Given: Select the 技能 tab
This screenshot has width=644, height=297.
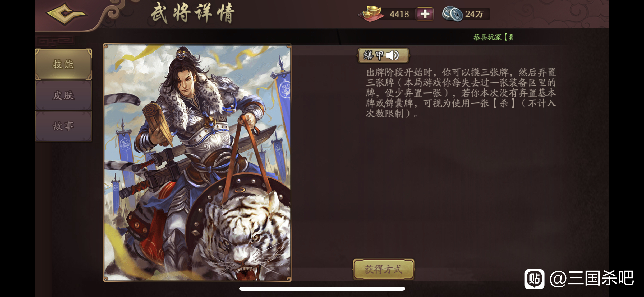Looking at the screenshot, I should [63, 64].
